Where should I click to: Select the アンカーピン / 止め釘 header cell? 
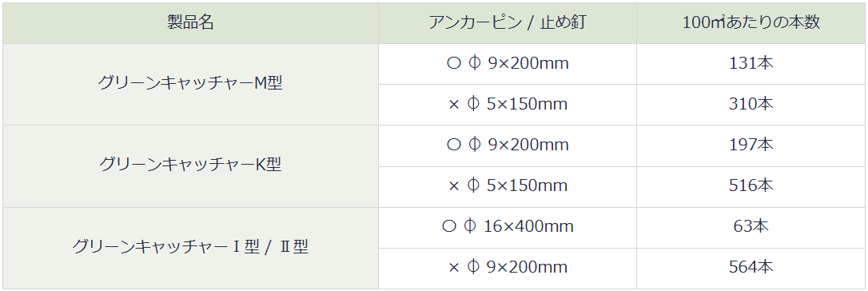click(x=508, y=22)
